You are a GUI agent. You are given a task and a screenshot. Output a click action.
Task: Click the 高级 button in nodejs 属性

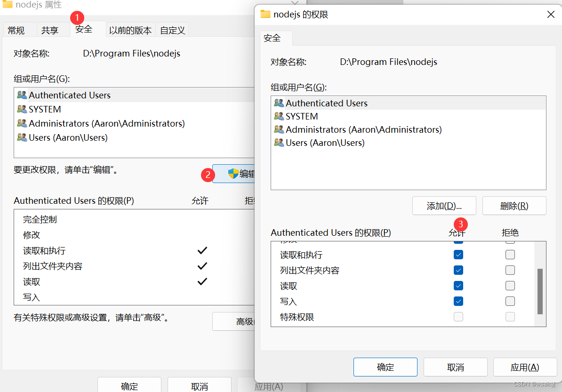pos(233,321)
